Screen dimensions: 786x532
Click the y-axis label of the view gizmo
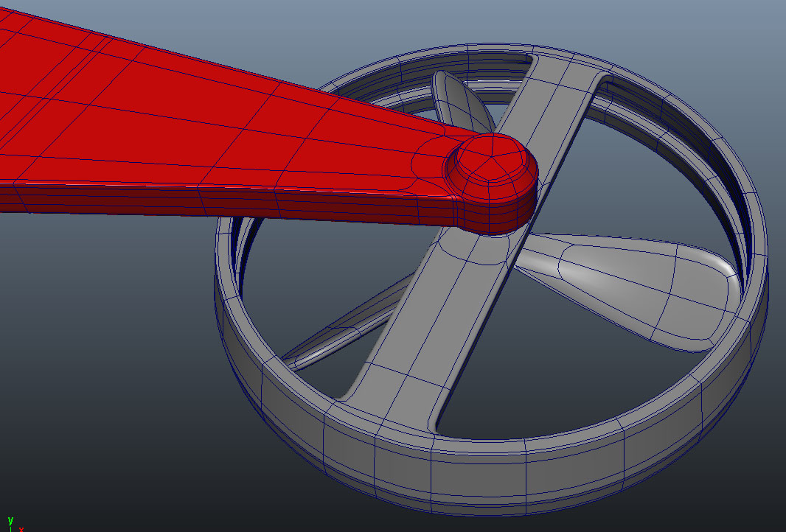(10, 521)
